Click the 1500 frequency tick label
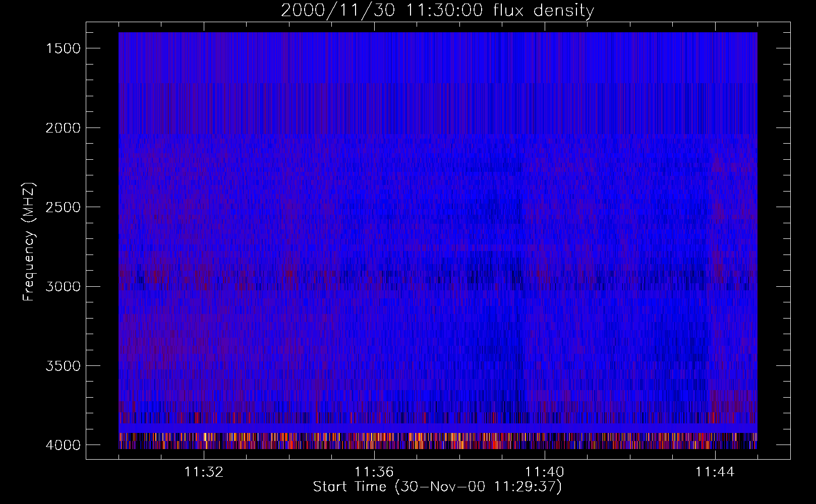The image size is (816, 504). pyautogui.click(x=63, y=48)
